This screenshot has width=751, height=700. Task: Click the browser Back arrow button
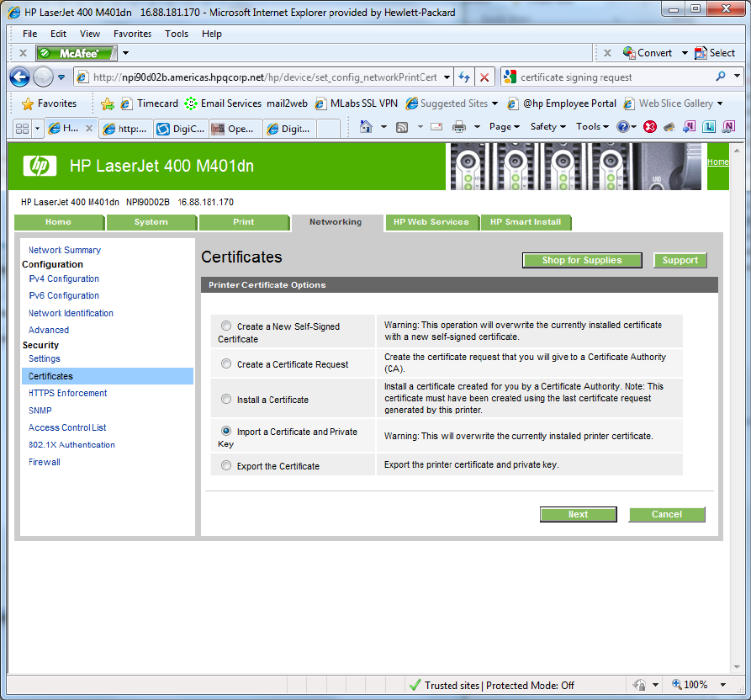point(19,77)
